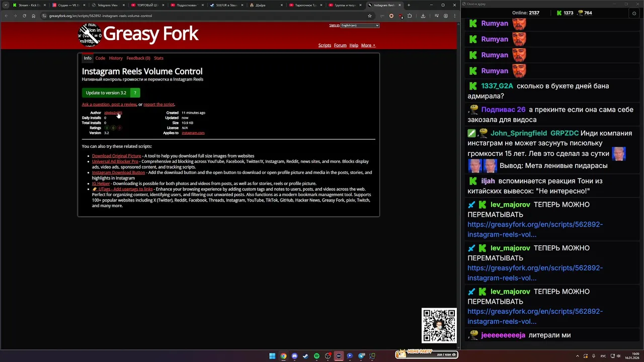Open the browser extensions puzzle icon
Viewport: 644px width, 362px height.
click(410, 16)
